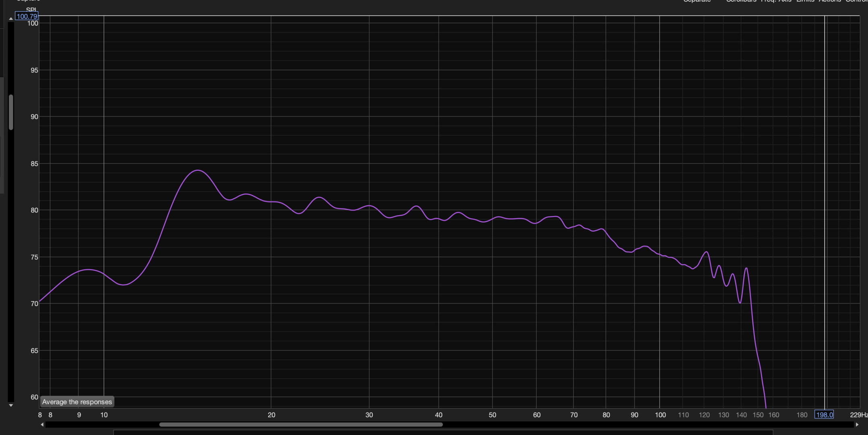Viewport: 868px width, 435px height.
Task: Click the Actions option at top right
Action: (830, 1)
